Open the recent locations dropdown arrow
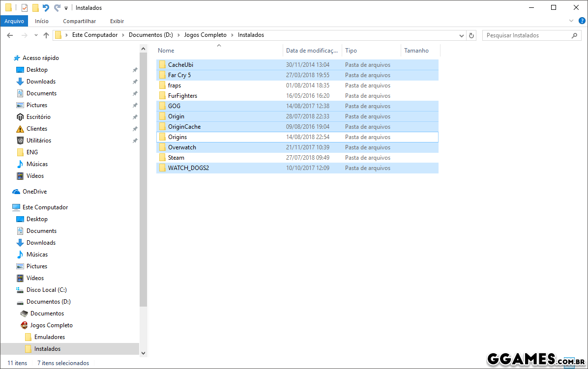Image resolution: width=588 pixels, height=369 pixels. pyautogui.click(x=36, y=35)
